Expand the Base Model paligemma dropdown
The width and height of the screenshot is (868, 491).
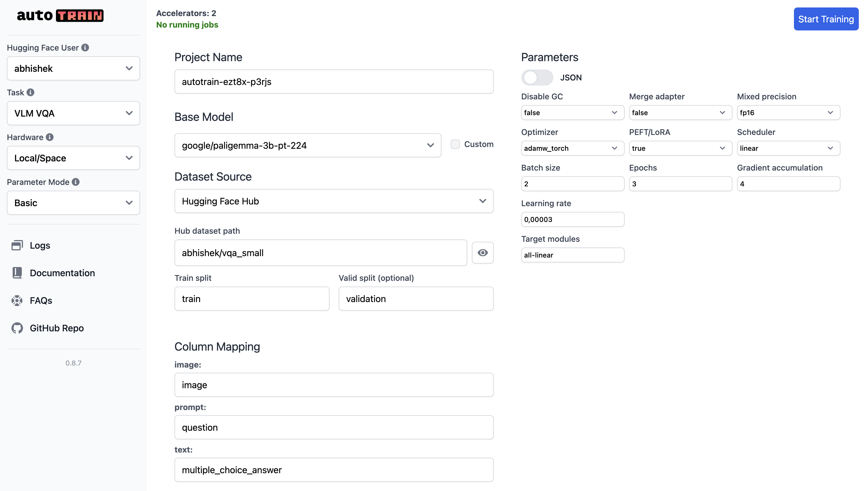307,145
